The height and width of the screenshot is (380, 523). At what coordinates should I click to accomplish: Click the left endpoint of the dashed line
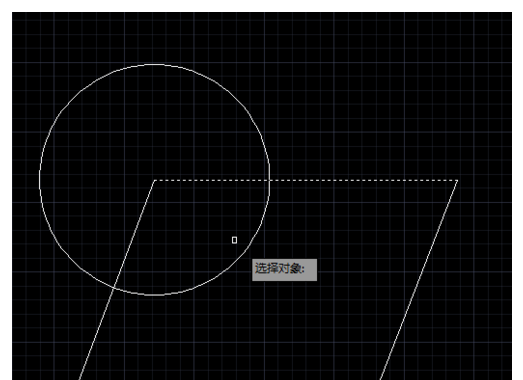coord(155,180)
